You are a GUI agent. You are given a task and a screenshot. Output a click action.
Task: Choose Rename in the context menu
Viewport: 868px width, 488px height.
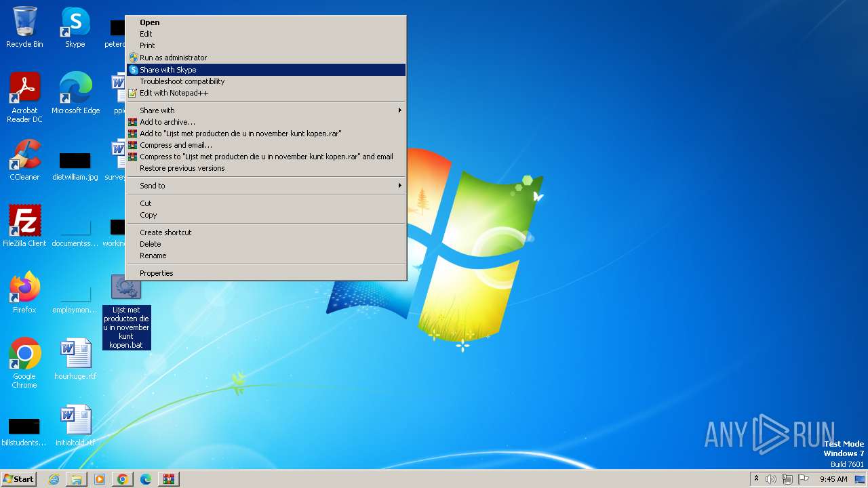266,256
